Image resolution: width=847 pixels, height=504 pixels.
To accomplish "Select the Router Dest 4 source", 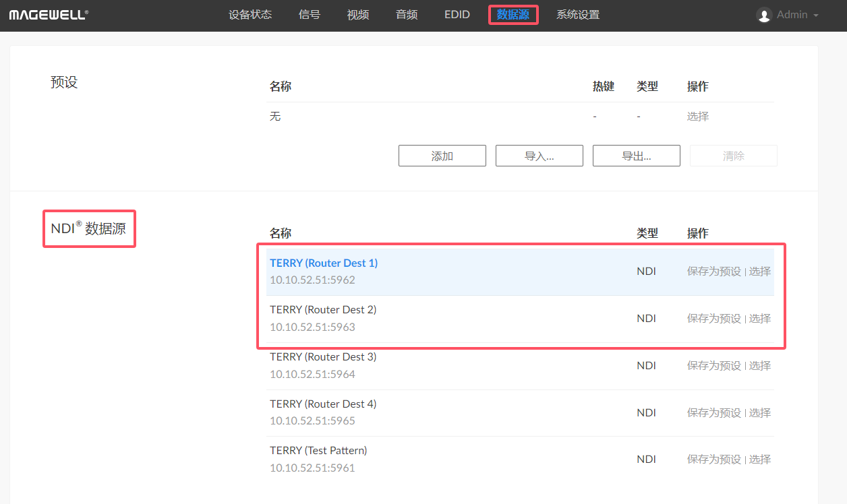I will click(760, 412).
